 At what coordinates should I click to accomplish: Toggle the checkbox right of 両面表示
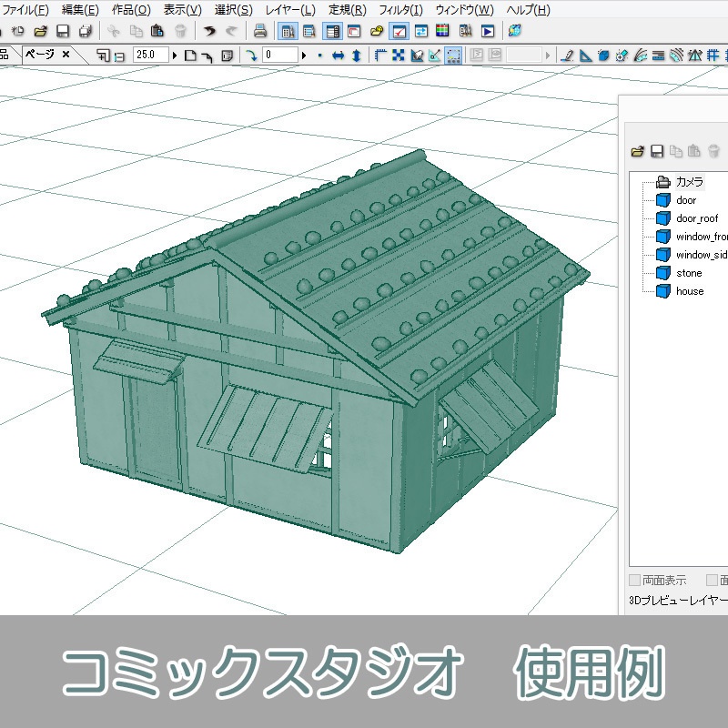(713, 579)
